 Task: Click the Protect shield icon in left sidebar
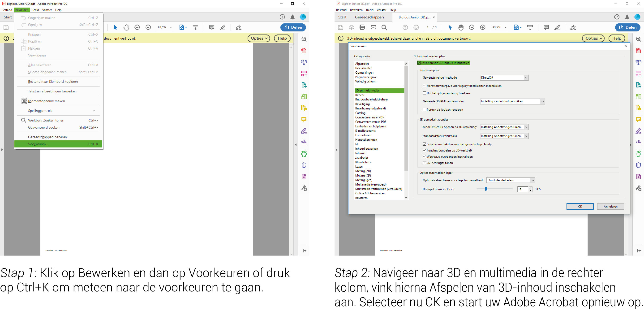pyautogui.click(x=304, y=165)
